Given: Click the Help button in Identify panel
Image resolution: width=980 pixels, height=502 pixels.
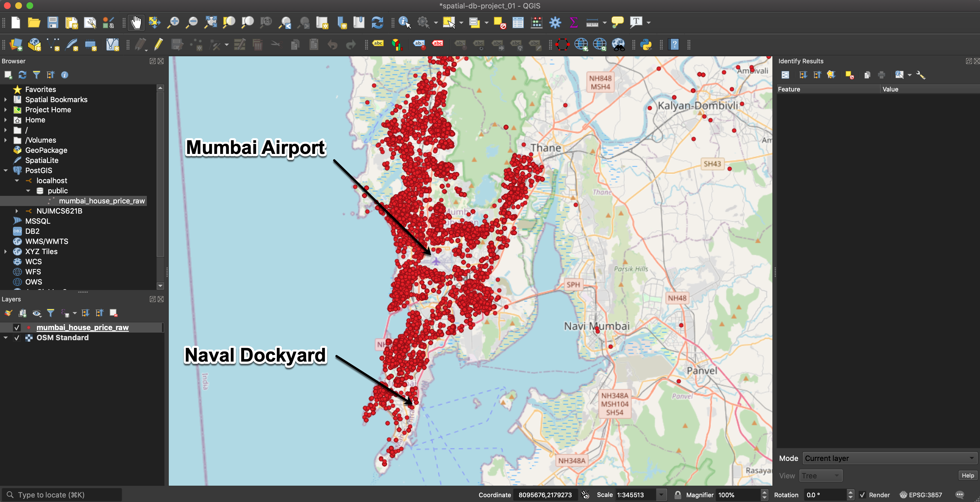Looking at the screenshot, I should point(967,475).
